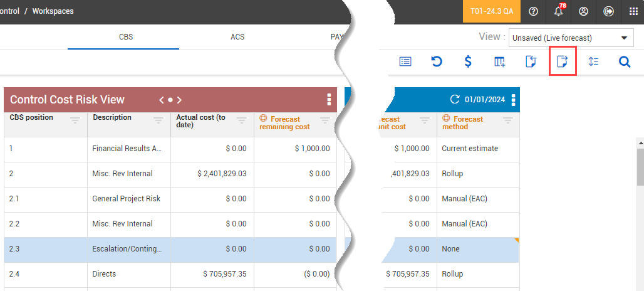Viewport: 644px width, 291px height.
Task: Go to next view with right chevron
Action: point(179,100)
